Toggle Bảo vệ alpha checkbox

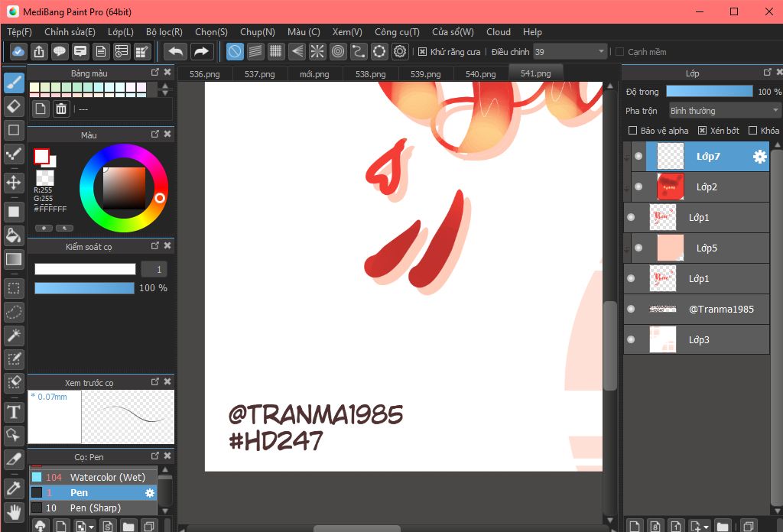(632, 130)
